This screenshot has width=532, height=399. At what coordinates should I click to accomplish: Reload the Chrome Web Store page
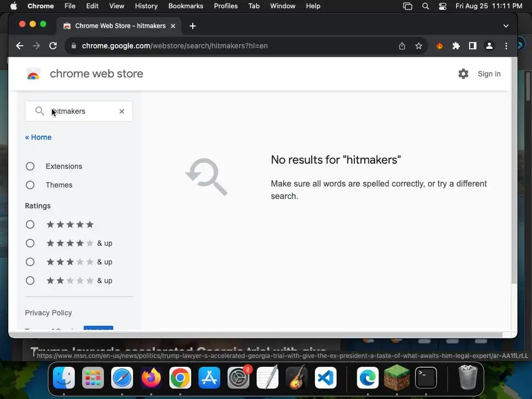(x=53, y=46)
